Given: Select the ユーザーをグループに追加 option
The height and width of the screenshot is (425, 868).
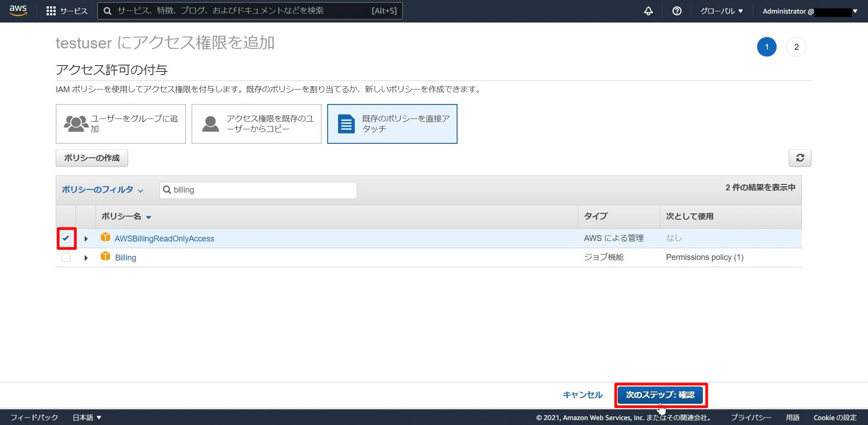Looking at the screenshot, I should click(x=121, y=124).
